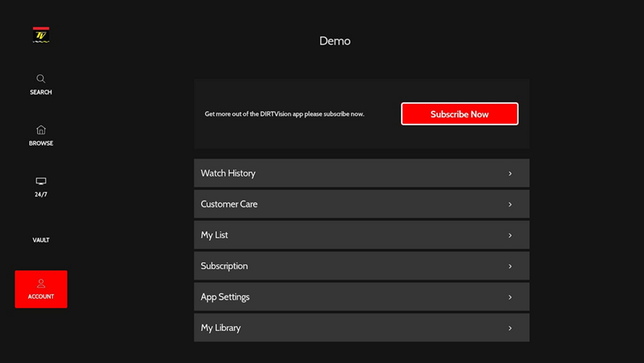Click the App Settings chevron arrow

510,297
